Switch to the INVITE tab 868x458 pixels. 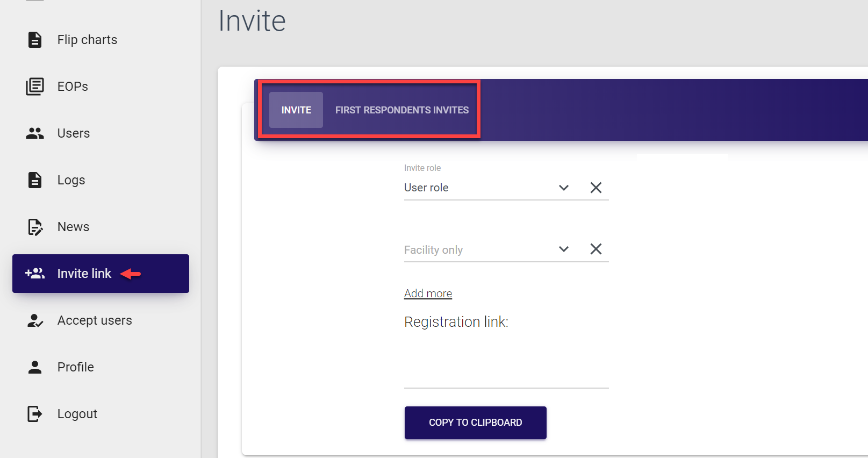click(296, 110)
